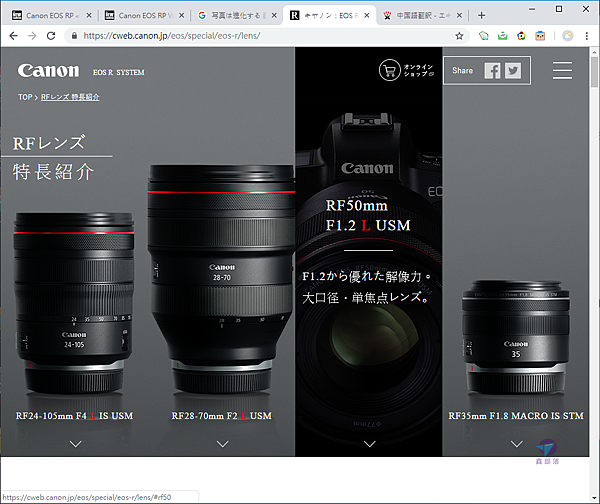Screen dimensions: 600x504
Task: Close the 中国語翻訳 tab
Action: pos(459,16)
